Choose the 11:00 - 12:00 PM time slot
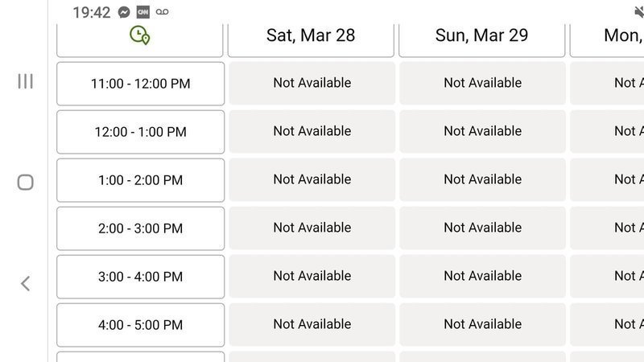644x362 pixels. pyautogui.click(x=140, y=84)
